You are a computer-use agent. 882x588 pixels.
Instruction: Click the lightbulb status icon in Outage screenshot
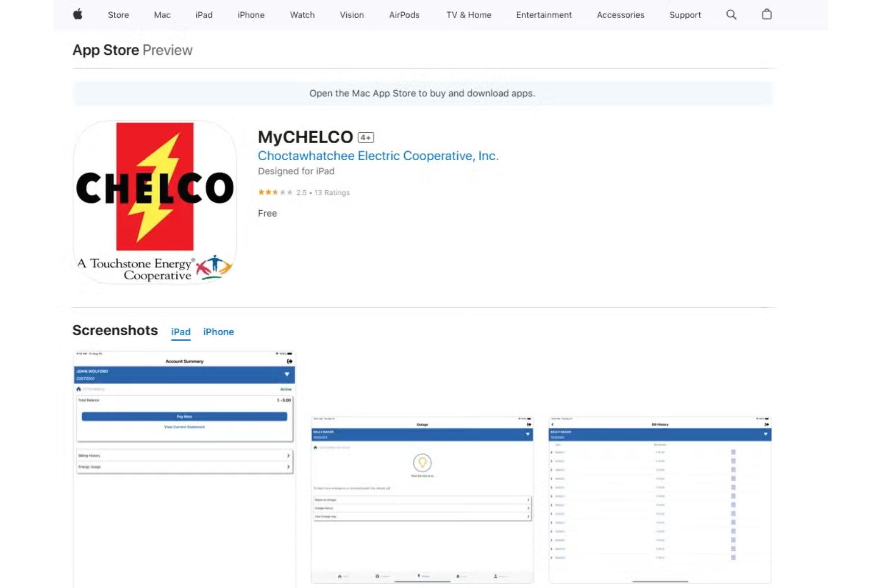422,462
